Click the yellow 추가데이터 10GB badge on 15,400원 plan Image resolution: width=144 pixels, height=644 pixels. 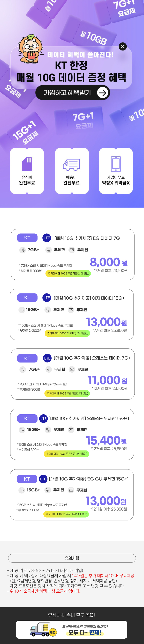tap(66, 454)
